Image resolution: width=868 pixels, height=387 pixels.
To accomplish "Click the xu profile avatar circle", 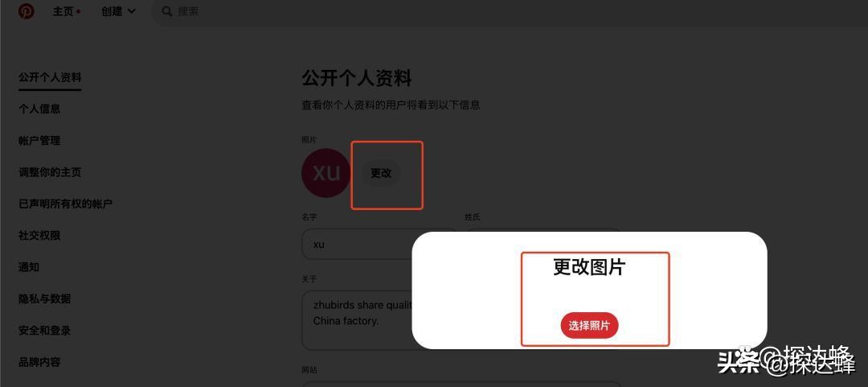I will 326,173.
